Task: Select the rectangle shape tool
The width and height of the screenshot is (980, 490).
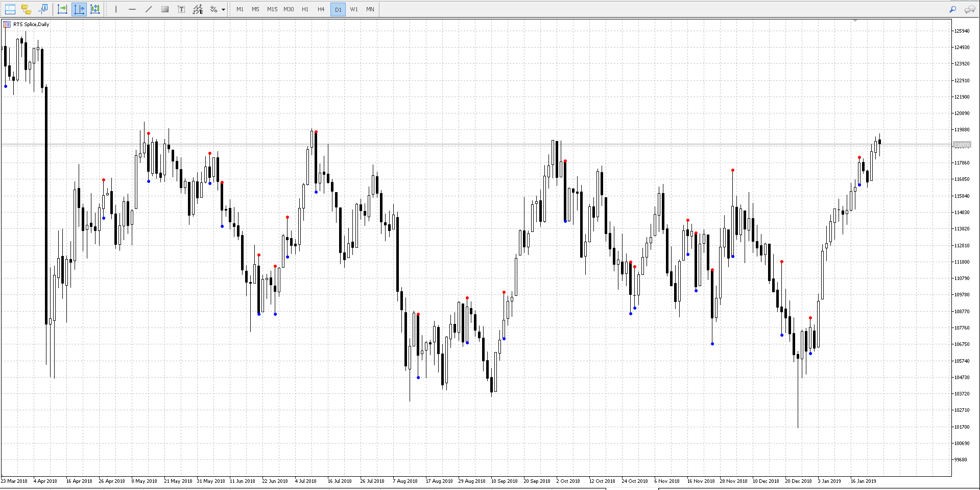Action: [165, 9]
